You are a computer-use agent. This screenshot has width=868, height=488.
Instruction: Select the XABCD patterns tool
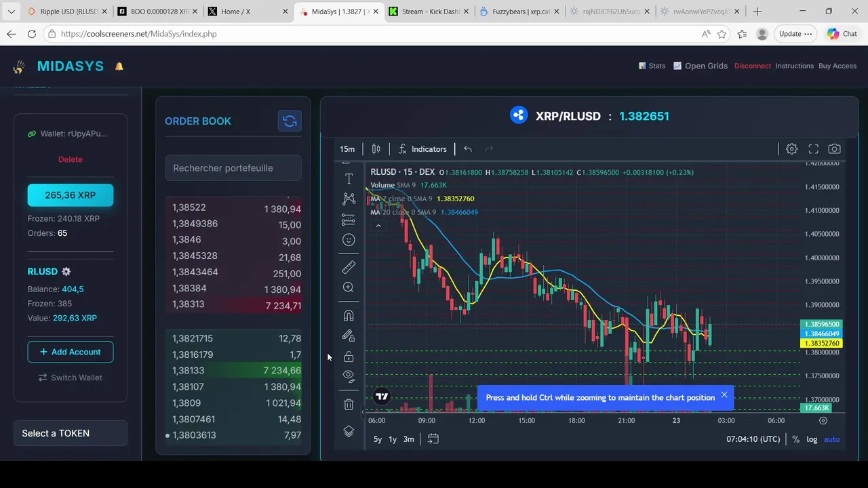click(349, 199)
